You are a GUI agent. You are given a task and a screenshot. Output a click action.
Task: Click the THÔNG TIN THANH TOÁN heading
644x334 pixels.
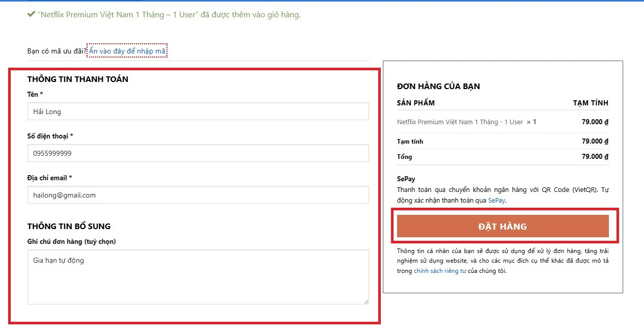click(x=78, y=79)
